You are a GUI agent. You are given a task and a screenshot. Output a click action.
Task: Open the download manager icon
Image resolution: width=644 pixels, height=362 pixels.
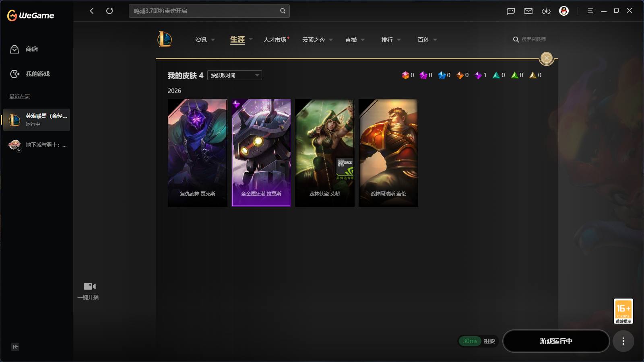(546, 11)
